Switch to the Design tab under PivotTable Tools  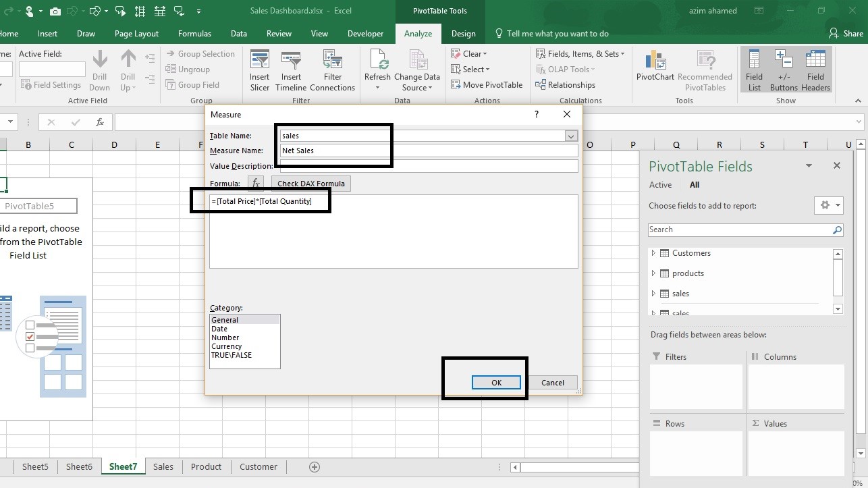point(463,34)
